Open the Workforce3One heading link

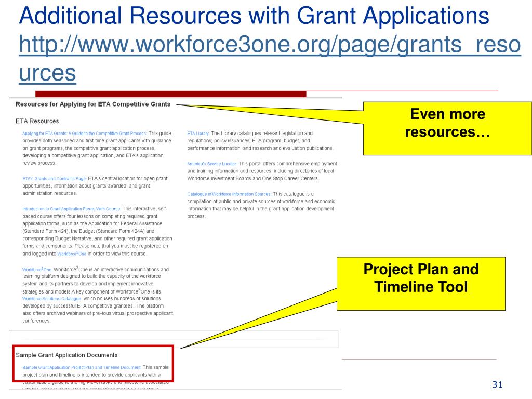point(37,270)
